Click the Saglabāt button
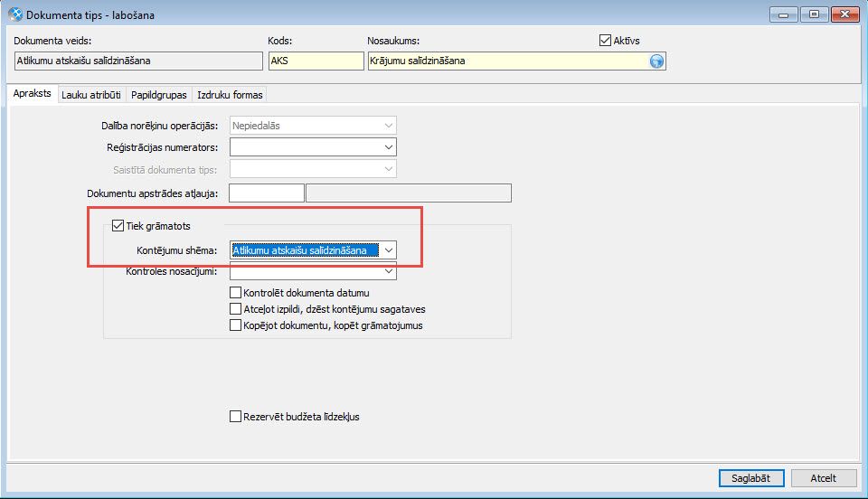This screenshot has width=868, height=499. (751, 478)
